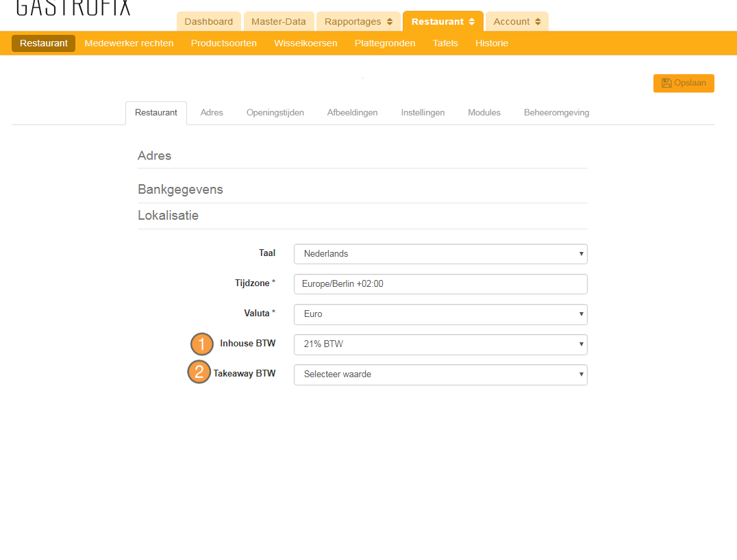The height and width of the screenshot is (560, 737).
Task: Open Medewerker rechten submenu item
Action: pyautogui.click(x=129, y=43)
